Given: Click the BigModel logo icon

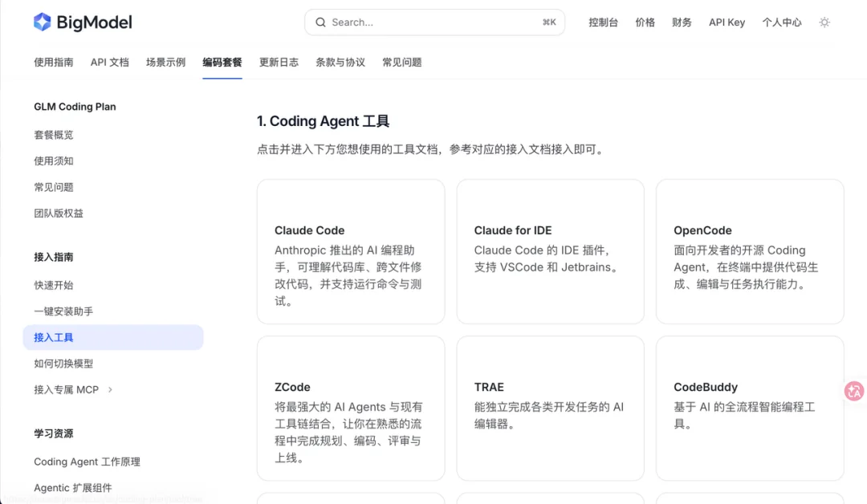Looking at the screenshot, I should (x=42, y=22).
